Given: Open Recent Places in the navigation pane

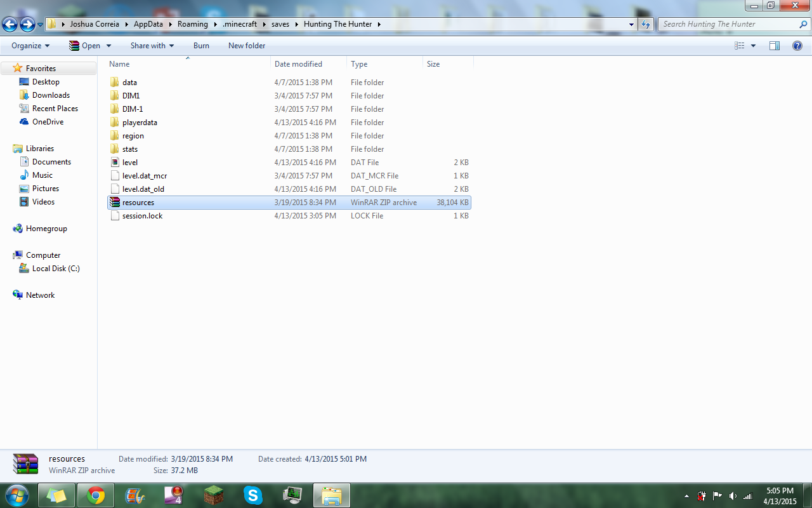Looking at the screenshot, I should coord(55,109).
